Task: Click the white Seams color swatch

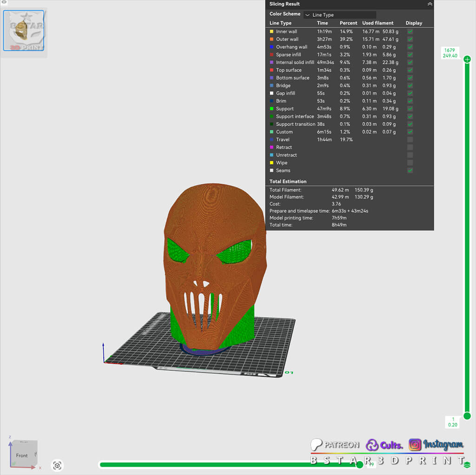Action: pyautogui.click(x=271, y=171)
